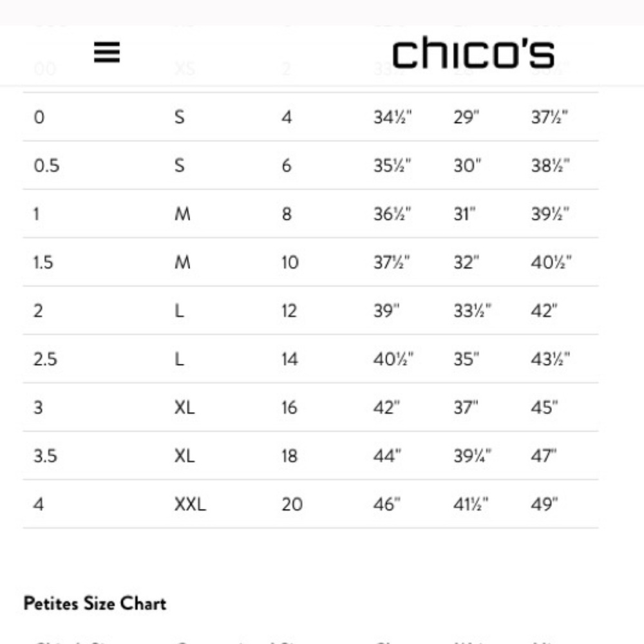Select the 45" hip measurement
The height and width of the screenshot is (644, 644).
pos(544,408)
